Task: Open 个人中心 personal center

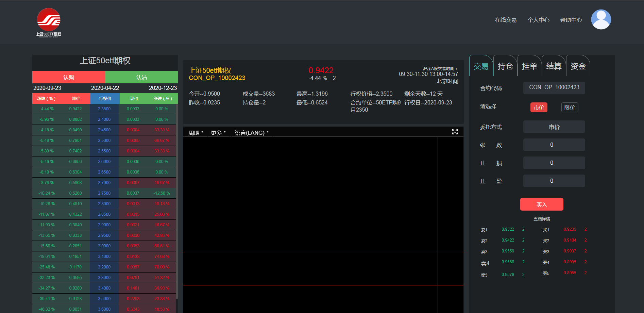Action: (538, 20)
